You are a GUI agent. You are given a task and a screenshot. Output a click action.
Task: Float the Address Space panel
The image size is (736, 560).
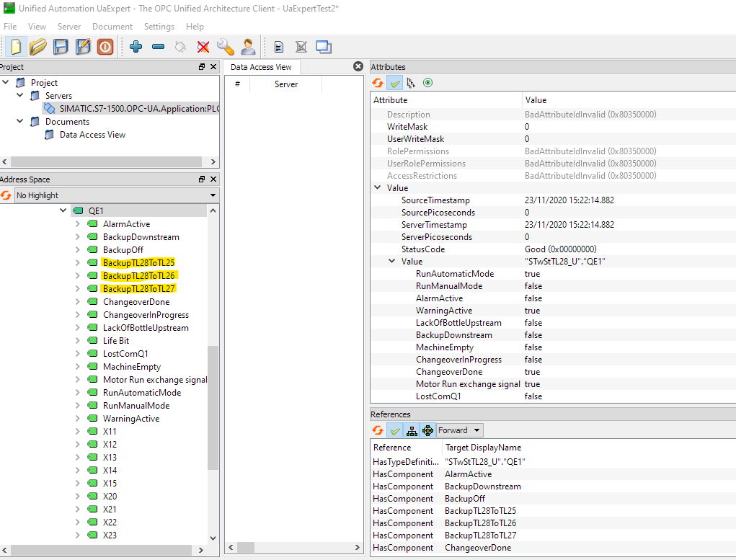[x=202, y=179]
